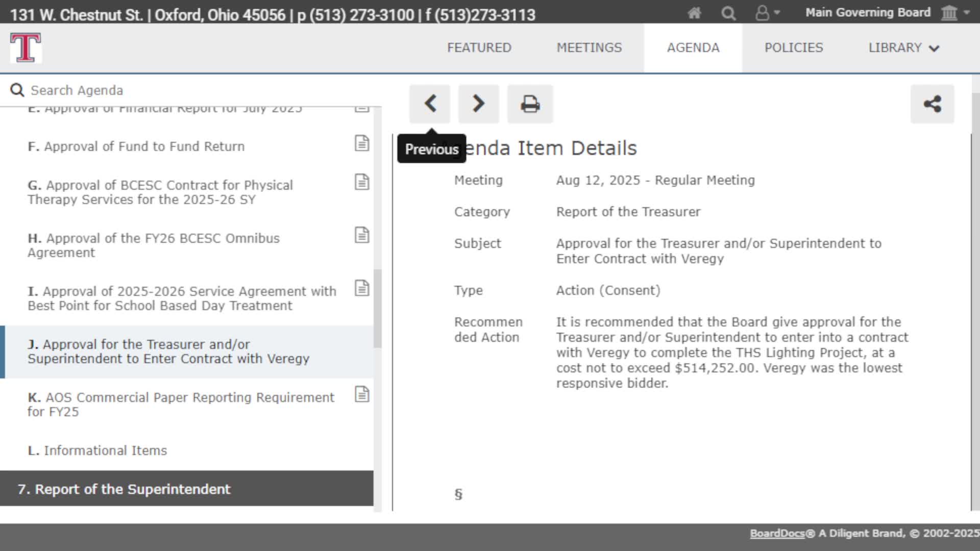Open attachment icon for item I
The image size is (980, 551).
pos(362,288)
